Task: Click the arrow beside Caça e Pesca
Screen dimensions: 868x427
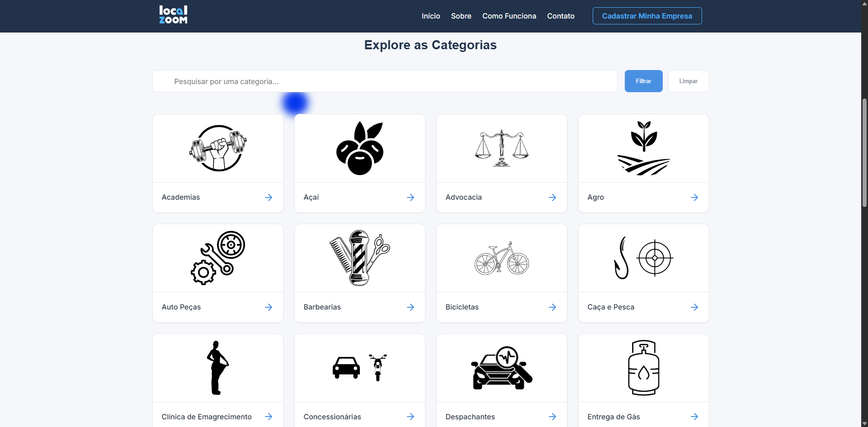Action: [x=694, y=307]
